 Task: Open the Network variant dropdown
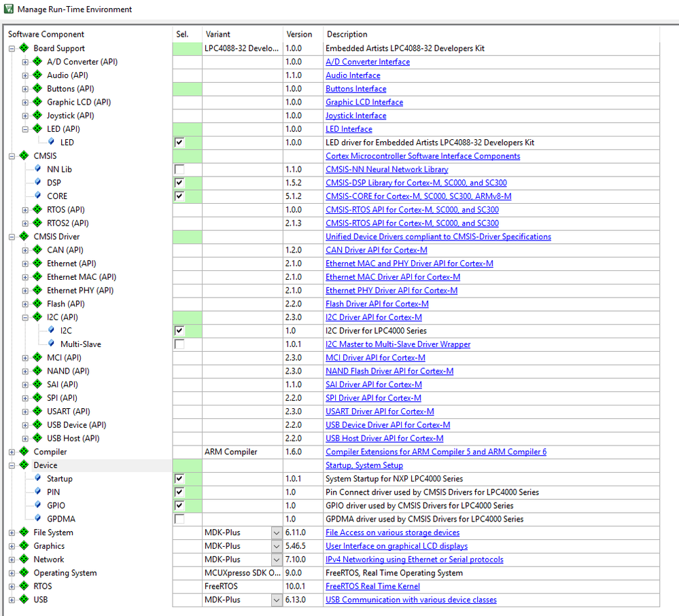(277, 560)
